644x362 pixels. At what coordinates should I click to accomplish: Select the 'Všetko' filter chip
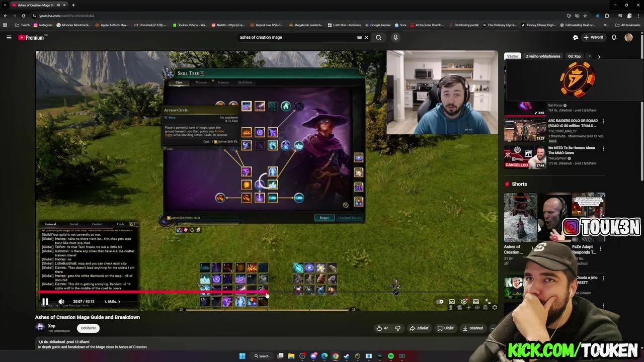coord(513,56)
